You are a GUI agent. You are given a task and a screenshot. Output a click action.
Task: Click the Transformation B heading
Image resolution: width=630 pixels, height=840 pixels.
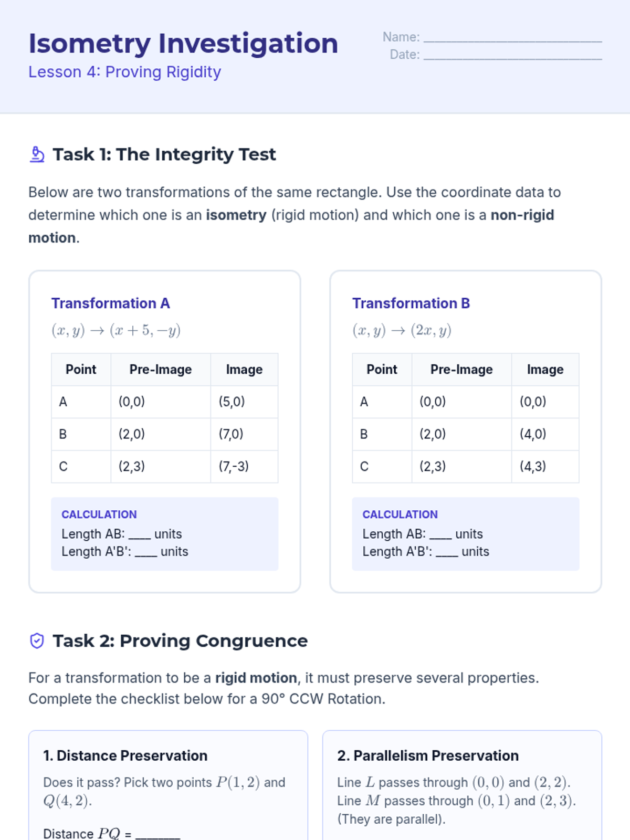pos(411,303)
